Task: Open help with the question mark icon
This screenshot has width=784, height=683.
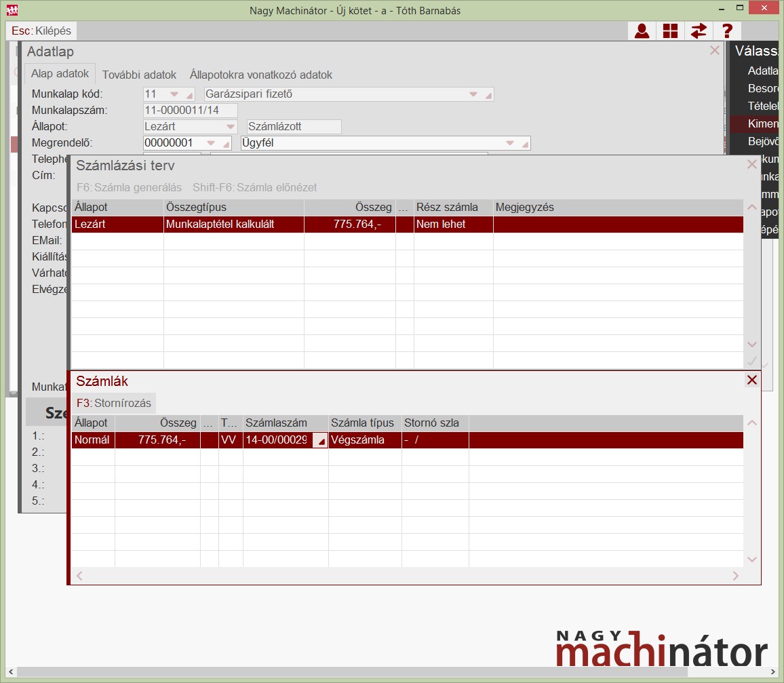Action: click(x=727, y=31)
